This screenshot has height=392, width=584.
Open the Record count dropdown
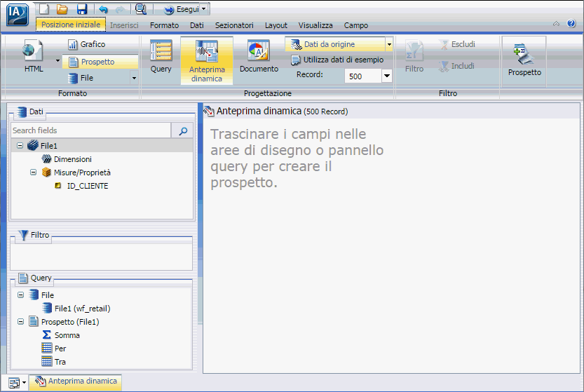(387, 76)
